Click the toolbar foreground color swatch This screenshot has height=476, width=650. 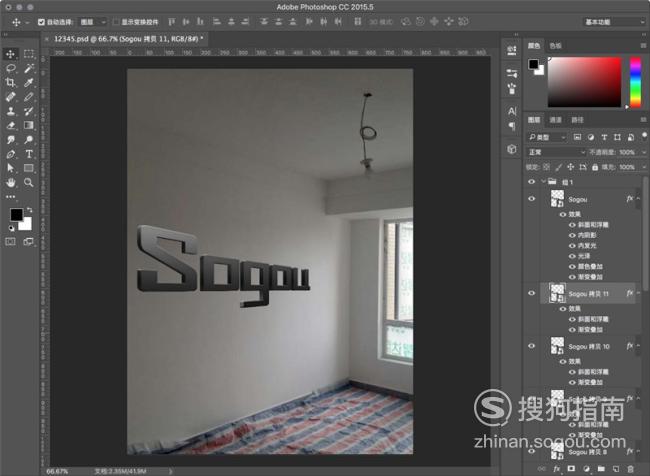[17, 215]
